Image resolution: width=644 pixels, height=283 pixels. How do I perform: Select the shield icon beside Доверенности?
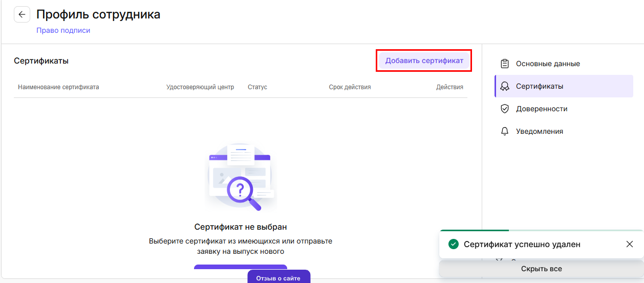[x=505, y=109]
